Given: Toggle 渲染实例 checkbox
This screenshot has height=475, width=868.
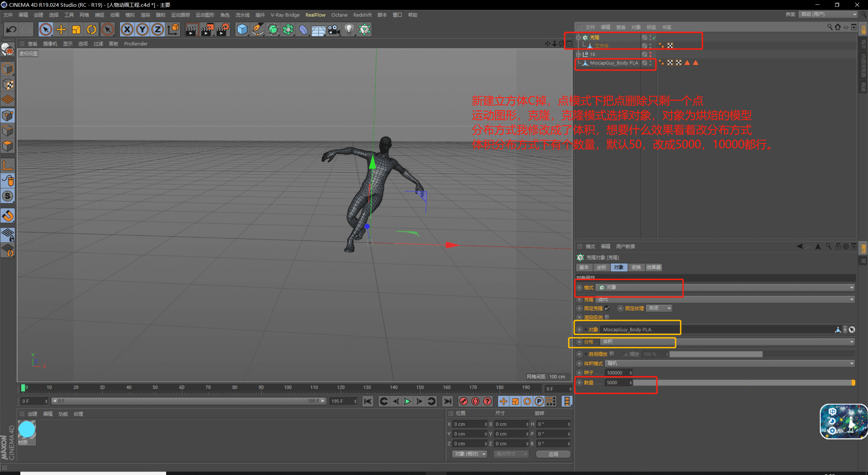Looking at the screenshot, I should [607, 317].
